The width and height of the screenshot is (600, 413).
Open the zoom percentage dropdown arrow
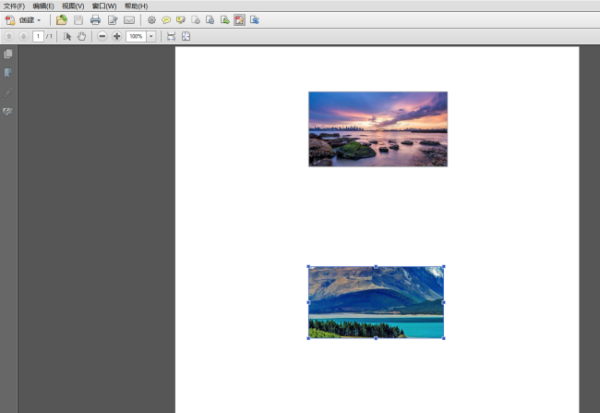[x=151, y=36]
